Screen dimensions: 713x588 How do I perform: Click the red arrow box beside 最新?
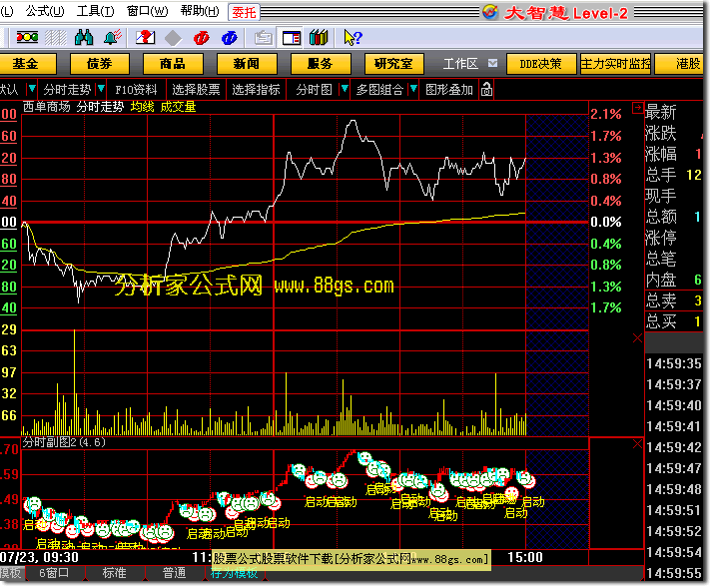tap(637, 108)
